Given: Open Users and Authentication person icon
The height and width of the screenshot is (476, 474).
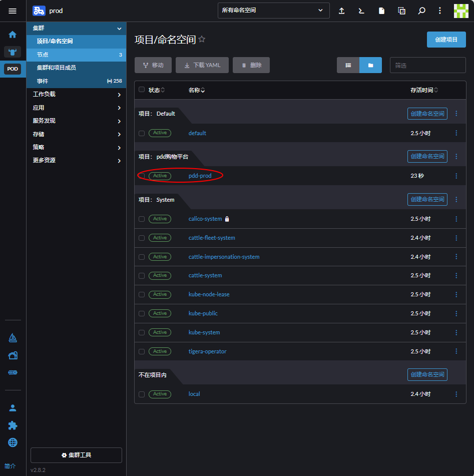Looking at the screenshot, I should (13, 408).
